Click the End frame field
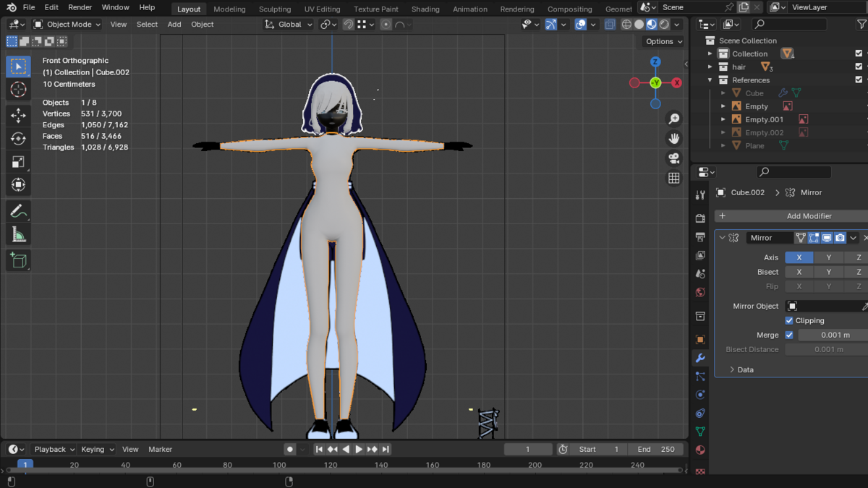868x488 pixels. 656,449
